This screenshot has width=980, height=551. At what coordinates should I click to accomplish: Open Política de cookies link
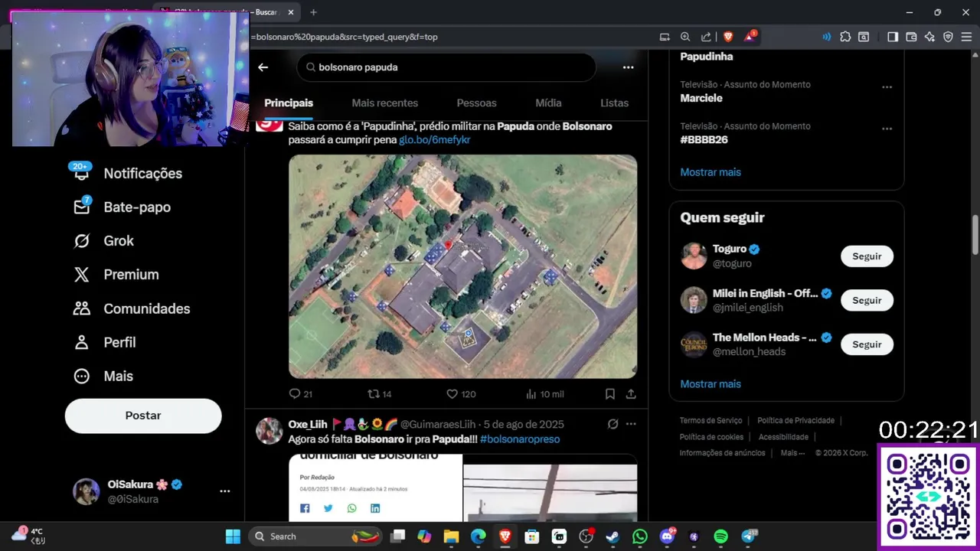pyautogui.click(x=711, y=437)
